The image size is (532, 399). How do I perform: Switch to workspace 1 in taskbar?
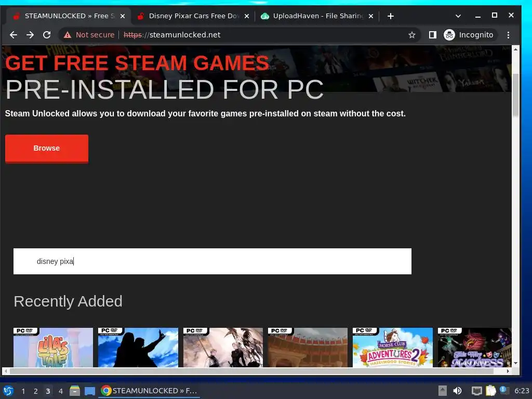(x=23, y=391)
